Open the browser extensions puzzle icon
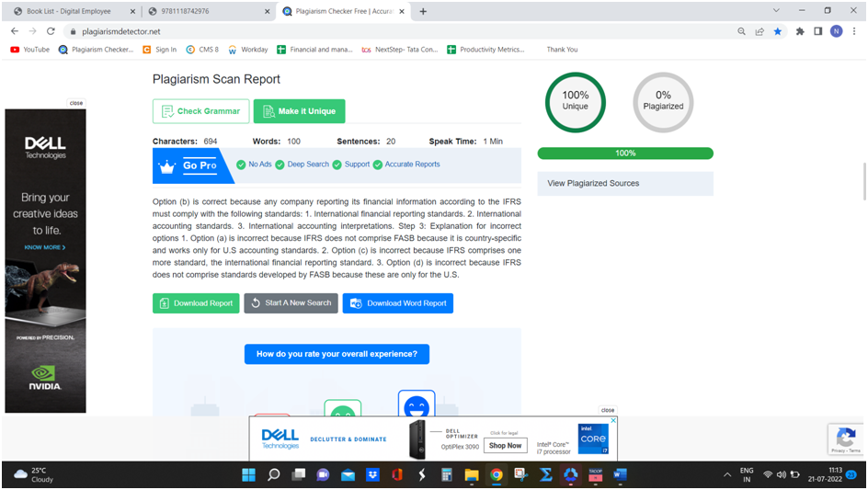Viewport: 868px width, 490px height. pyautogui.click(x=800, y=30)
